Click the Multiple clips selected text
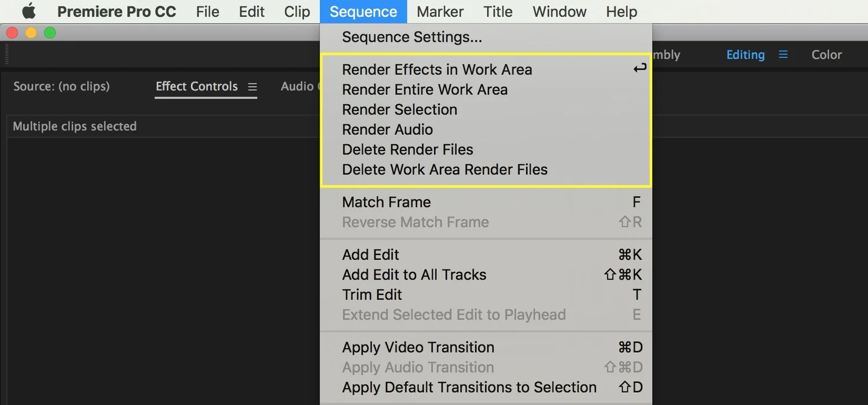Viewport: 868px width, 405px height. (x=75, y=126)
